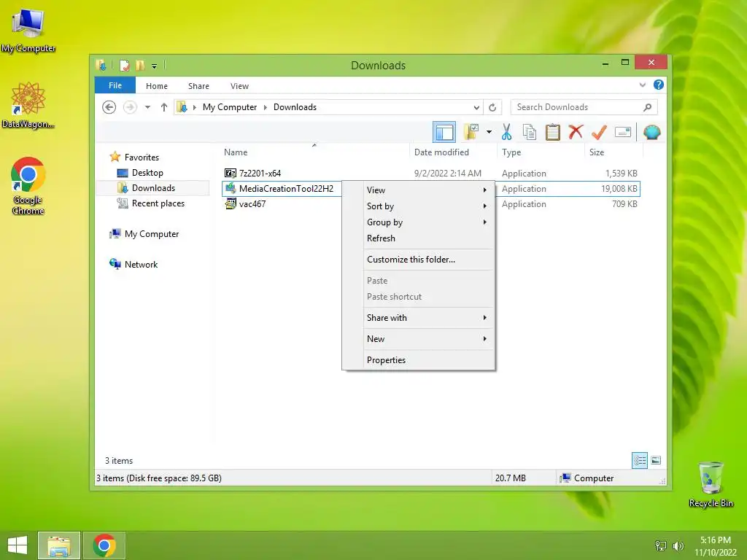Choose Properties from context menu
747x560 pixels.
pos(419,360)
